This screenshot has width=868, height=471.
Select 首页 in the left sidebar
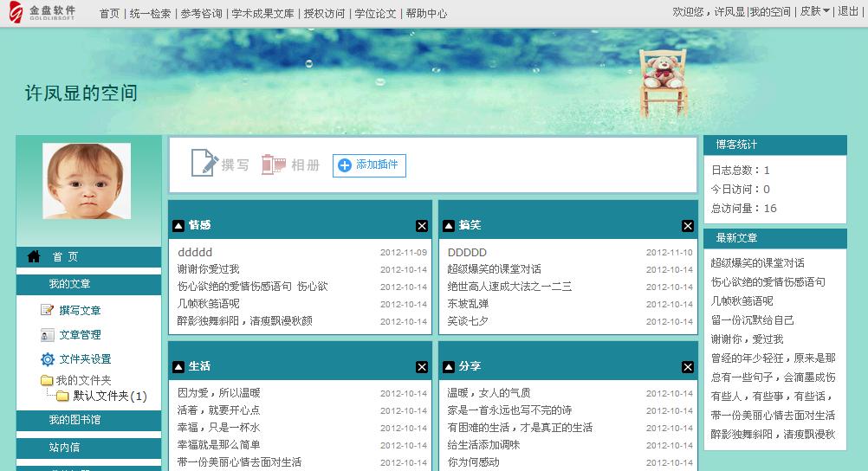pyautogui.click(x=88, y=257)
